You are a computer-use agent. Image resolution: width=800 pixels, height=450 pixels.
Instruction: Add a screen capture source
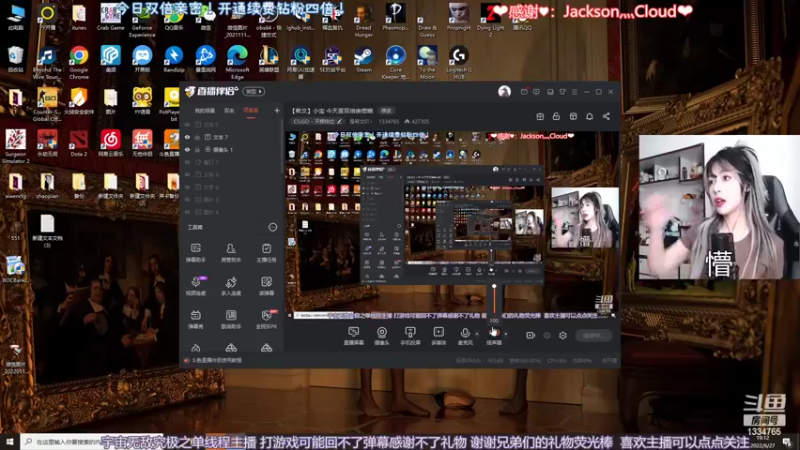click(x=353, y=336)
